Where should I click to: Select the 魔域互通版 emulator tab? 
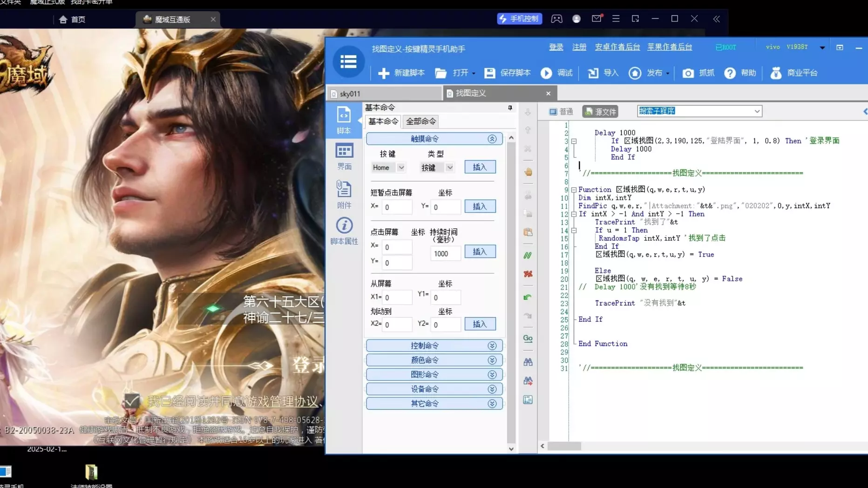(x=178, y=20)
